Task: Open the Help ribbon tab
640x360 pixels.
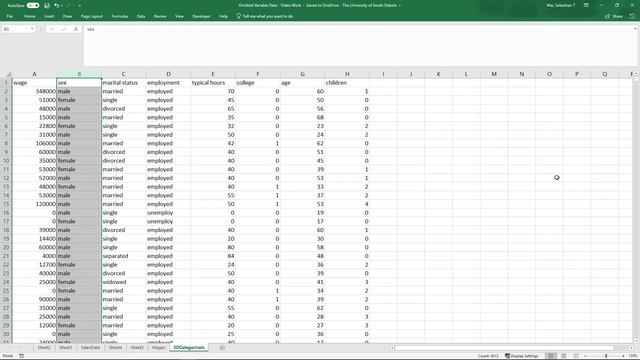Action: (223, 16)
